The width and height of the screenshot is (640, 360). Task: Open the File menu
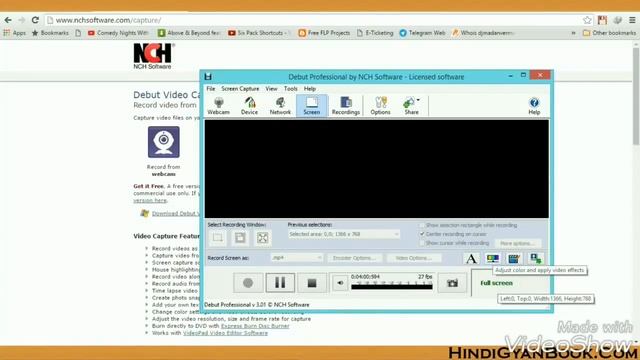211,89
